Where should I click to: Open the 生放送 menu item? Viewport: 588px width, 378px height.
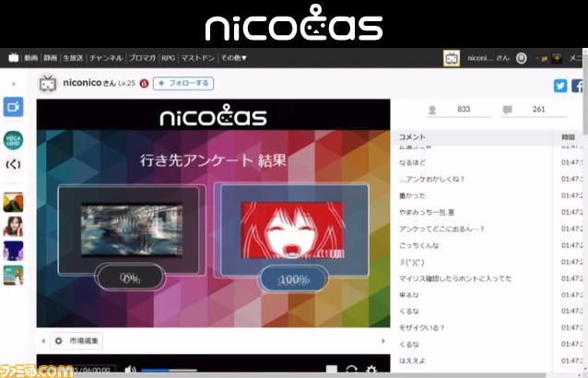73,58
